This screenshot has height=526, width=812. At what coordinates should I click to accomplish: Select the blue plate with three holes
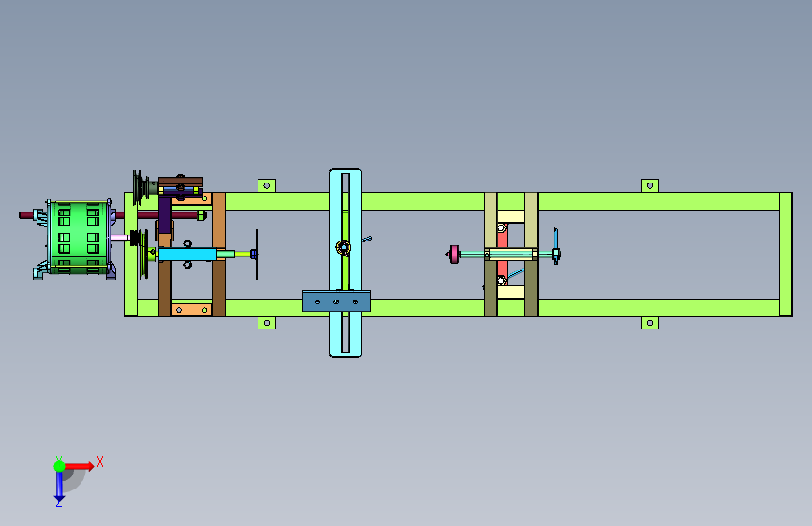pos(336,301)
